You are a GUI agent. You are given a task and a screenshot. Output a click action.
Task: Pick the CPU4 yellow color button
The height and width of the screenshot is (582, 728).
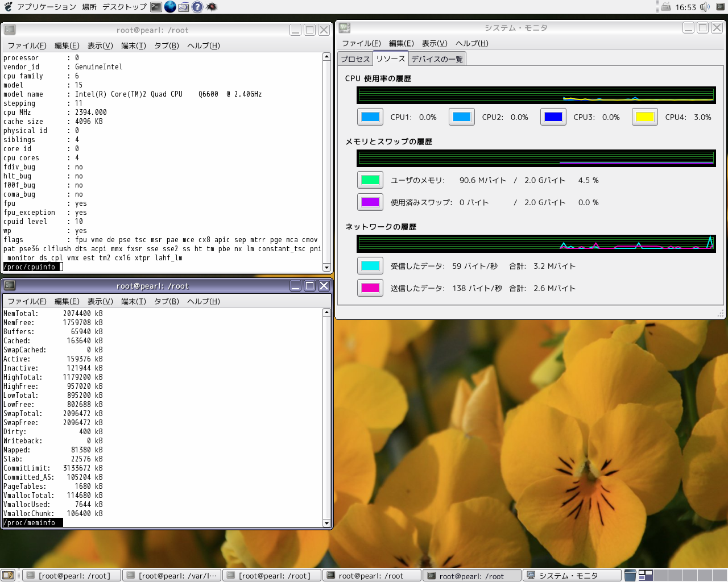[644, 117]
